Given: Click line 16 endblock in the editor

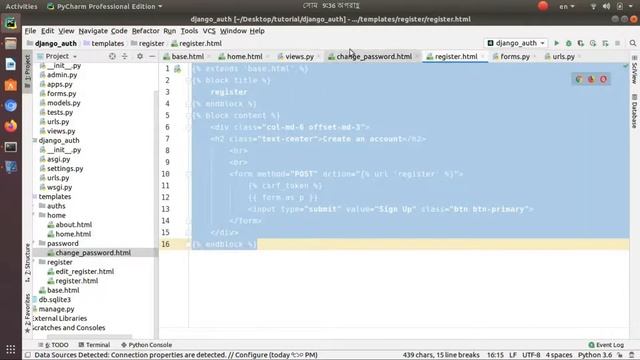Looking at the screenshot, I should (x=224, y=244).
